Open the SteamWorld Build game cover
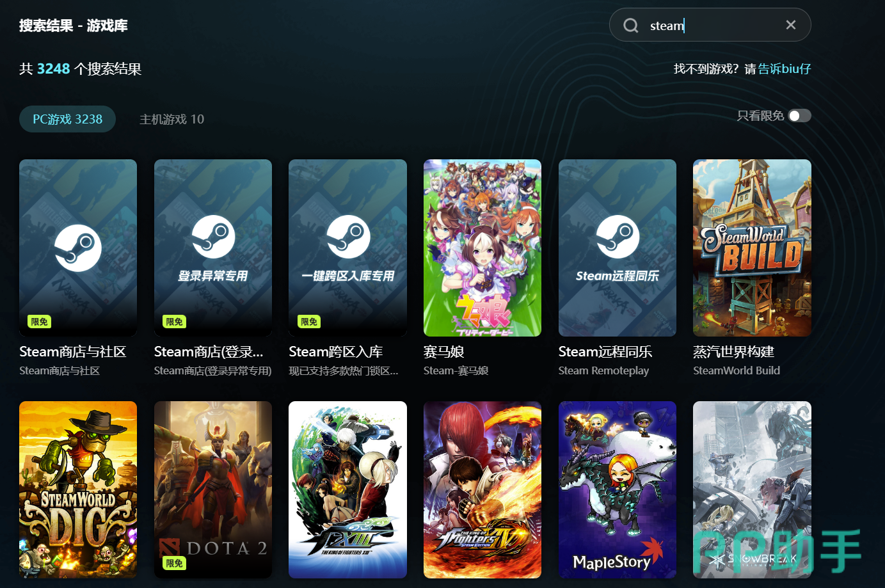 pyautogui.click(x=752, y=248)
